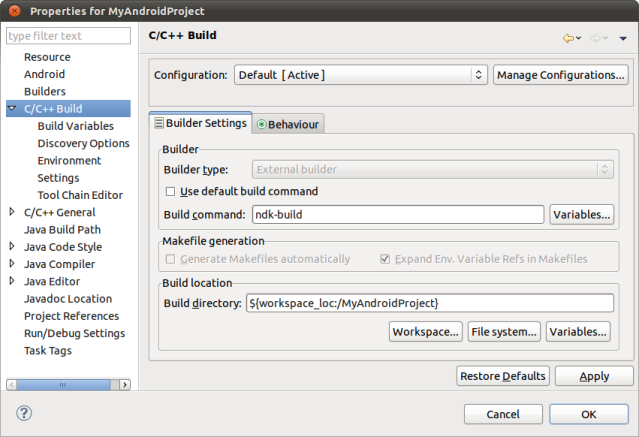Viewport: 639px width, 437px height.
Task: Enable Use default build command checkbox
Action: point(170,192)
